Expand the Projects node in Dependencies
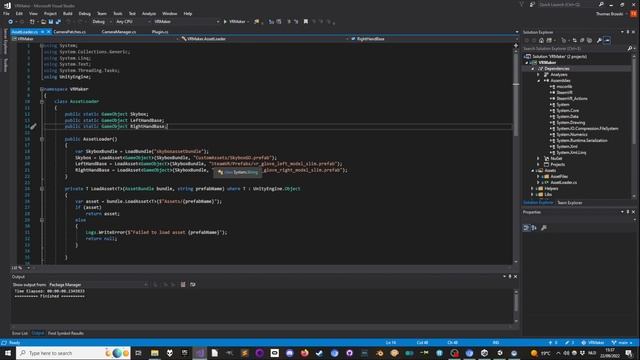640x360 pixels. (x=538, y=164)
